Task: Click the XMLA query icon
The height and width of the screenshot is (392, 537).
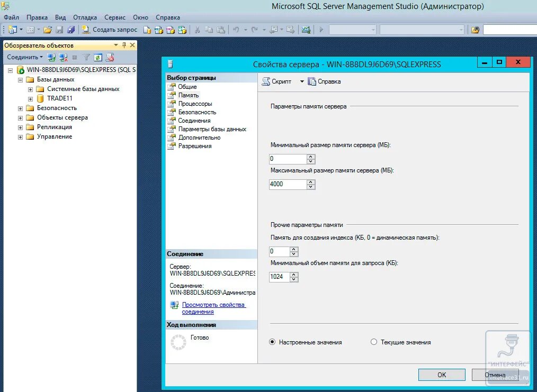Action: pos(182,30)
